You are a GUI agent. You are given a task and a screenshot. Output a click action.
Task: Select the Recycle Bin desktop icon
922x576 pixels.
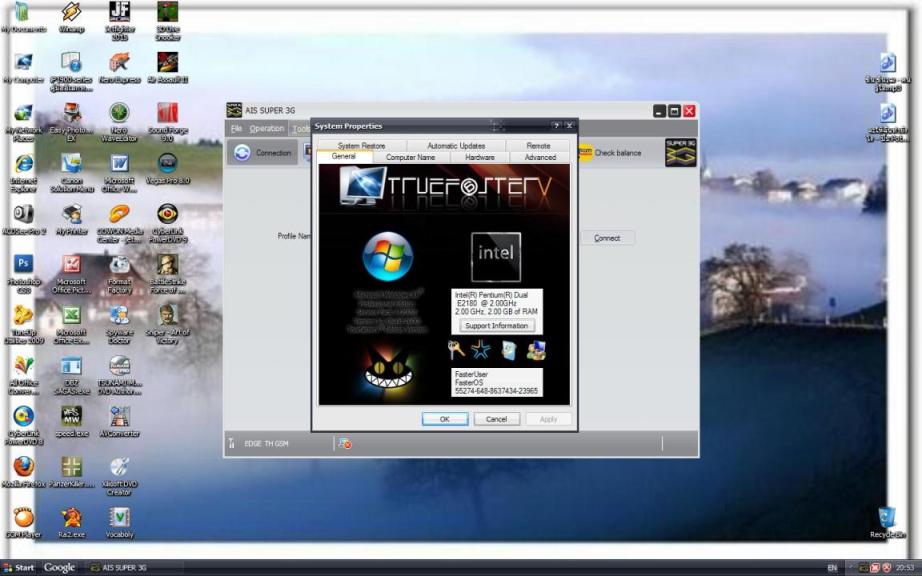click(x=888, y=523)
